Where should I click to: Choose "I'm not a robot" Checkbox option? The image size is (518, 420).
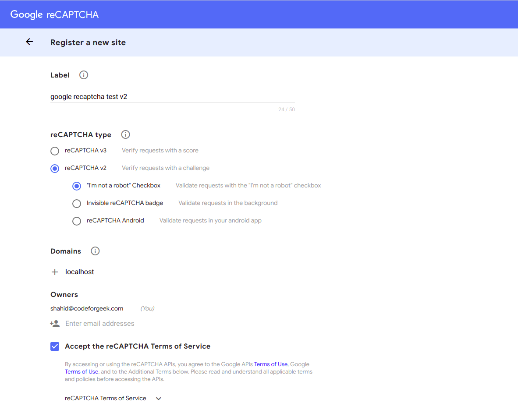click(77, 186)
